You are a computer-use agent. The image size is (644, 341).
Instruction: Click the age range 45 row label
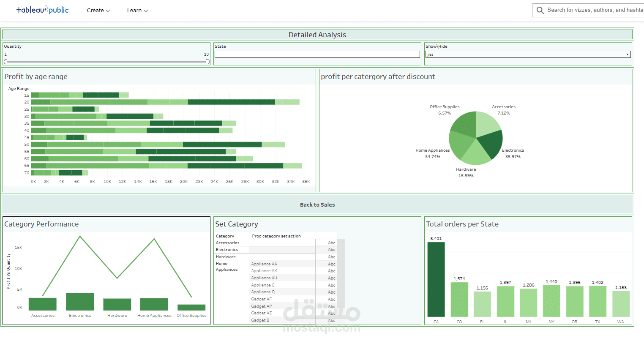click(x=27, y=137)
